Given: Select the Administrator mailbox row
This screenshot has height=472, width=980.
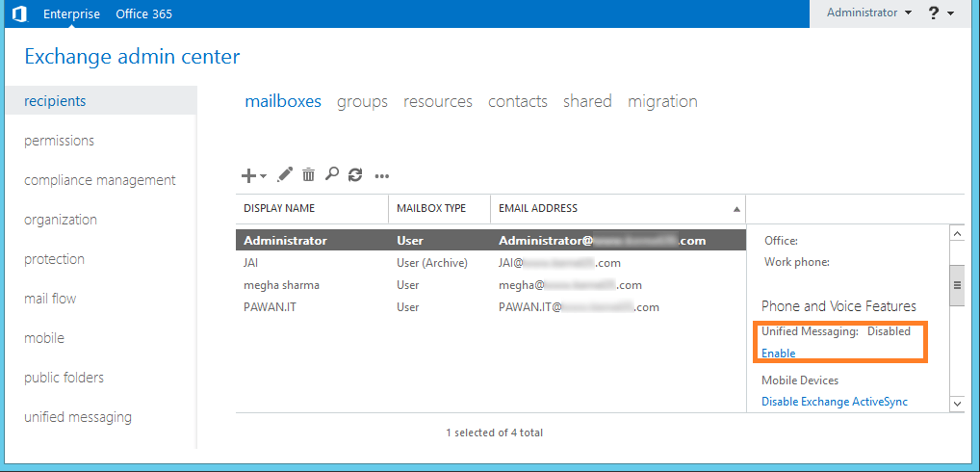Looking at the screenshot, I should [x=491, y=240].
